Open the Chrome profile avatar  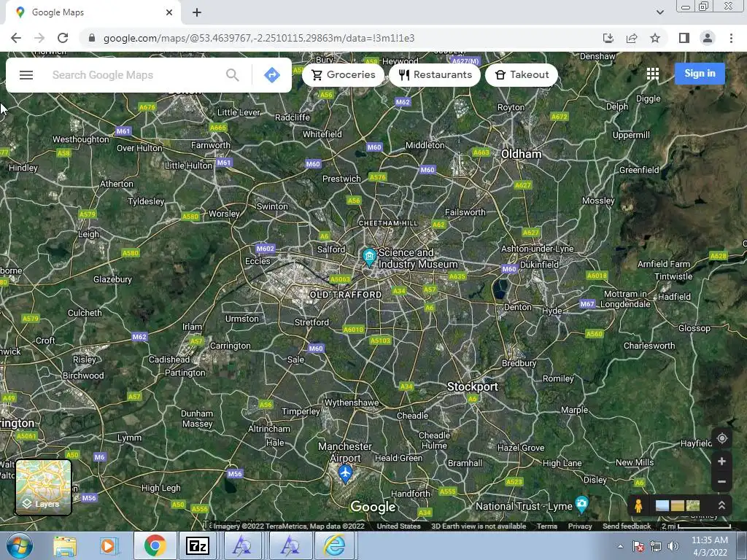[x=708, y=38]
